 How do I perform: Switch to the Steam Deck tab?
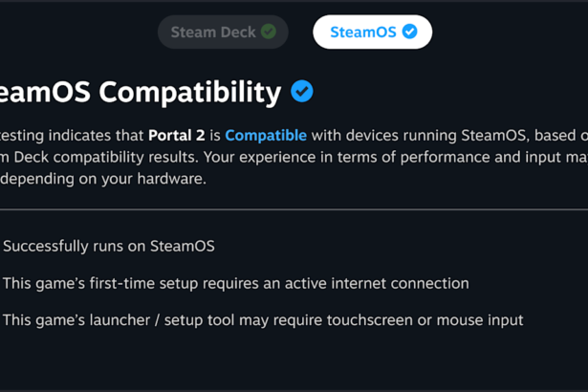[x=223, y=32]
